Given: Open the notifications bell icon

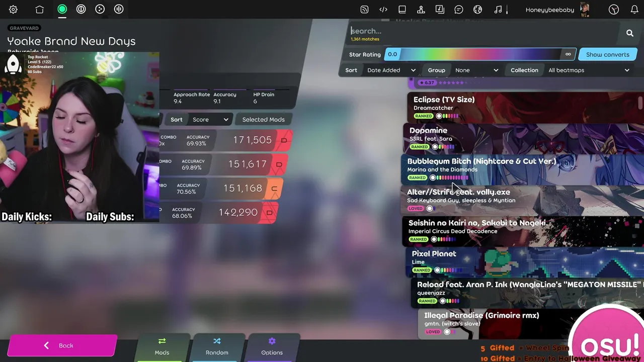Looking at the screenshot, I should (x=634, y=10).
